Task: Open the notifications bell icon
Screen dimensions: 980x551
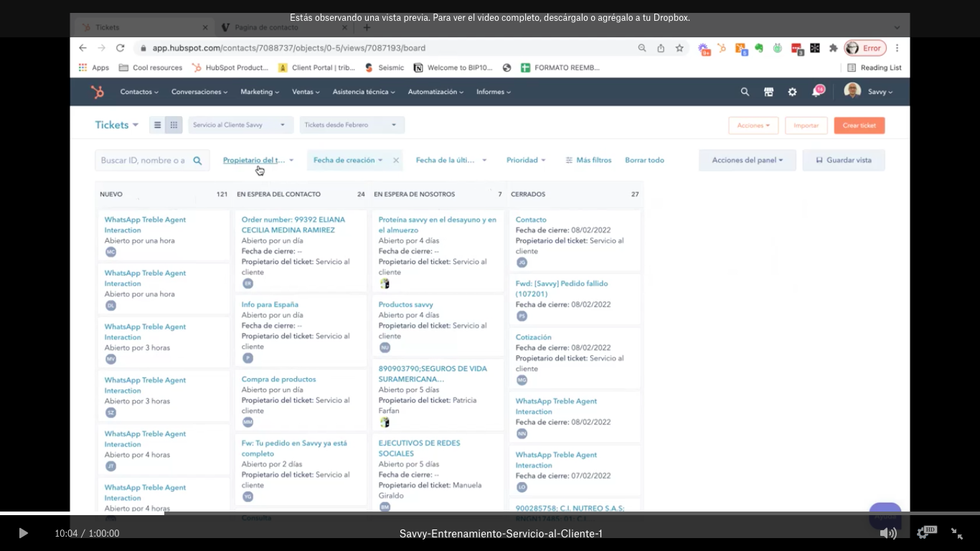Action: point(816,92)
